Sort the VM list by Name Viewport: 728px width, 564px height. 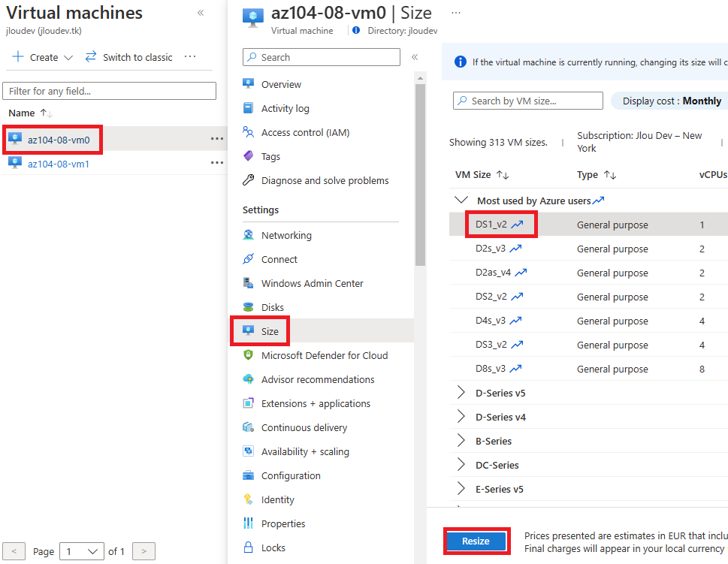pyautogui.click(x=31, y=113)
